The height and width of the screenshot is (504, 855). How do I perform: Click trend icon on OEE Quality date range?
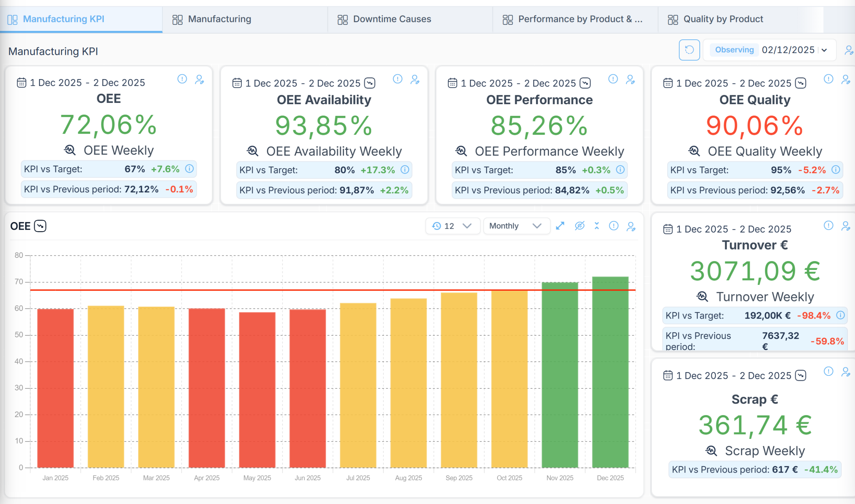pyautogui.click(x=800, y=83)
